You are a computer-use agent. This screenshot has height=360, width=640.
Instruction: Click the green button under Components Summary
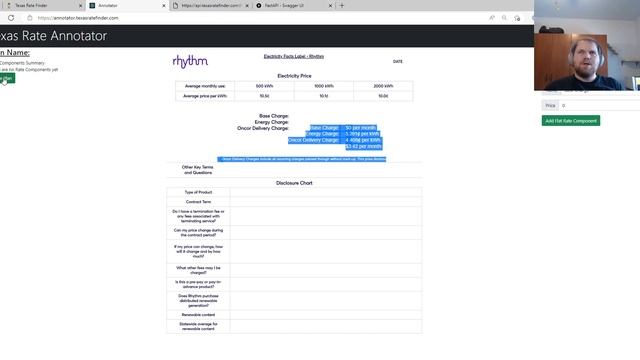point(7,78)
